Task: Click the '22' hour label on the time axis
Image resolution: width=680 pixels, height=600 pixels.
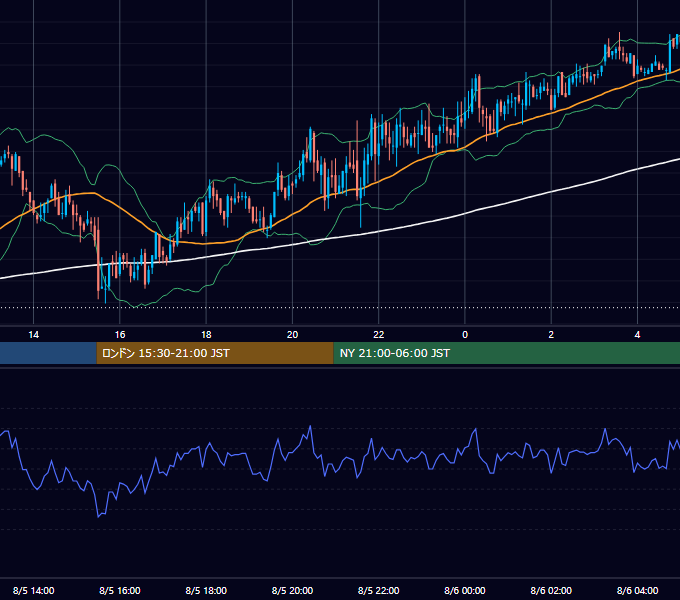Action: (379, 335)
